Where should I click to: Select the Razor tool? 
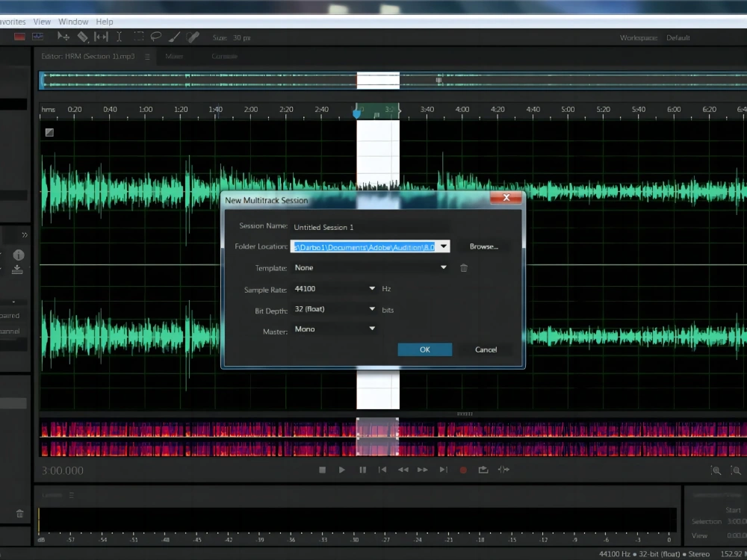pyautogui.click(x=82, y=37)
